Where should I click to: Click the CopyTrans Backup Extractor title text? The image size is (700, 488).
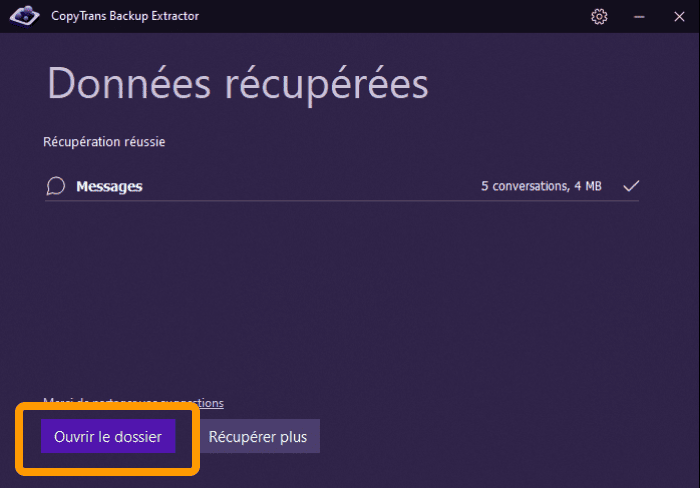[125, 16]
